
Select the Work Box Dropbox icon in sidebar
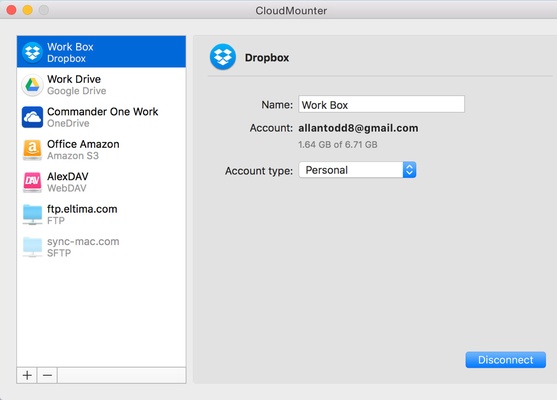(32, 52)
